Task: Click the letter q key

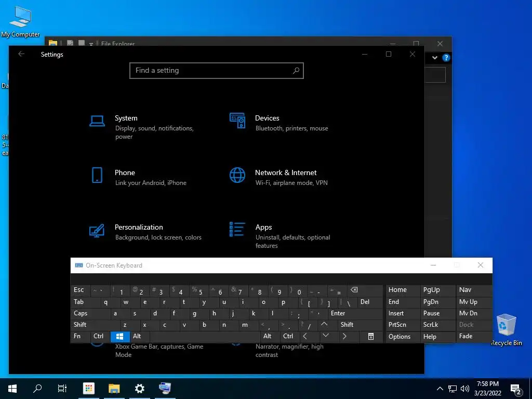Action: pyautogui.click(x=110, y=302)
